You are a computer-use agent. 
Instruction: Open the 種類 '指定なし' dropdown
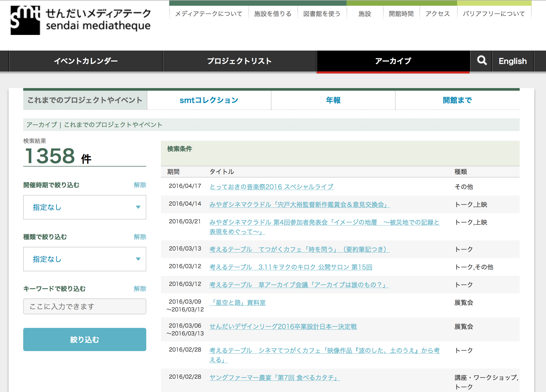[x=84, y=259]
